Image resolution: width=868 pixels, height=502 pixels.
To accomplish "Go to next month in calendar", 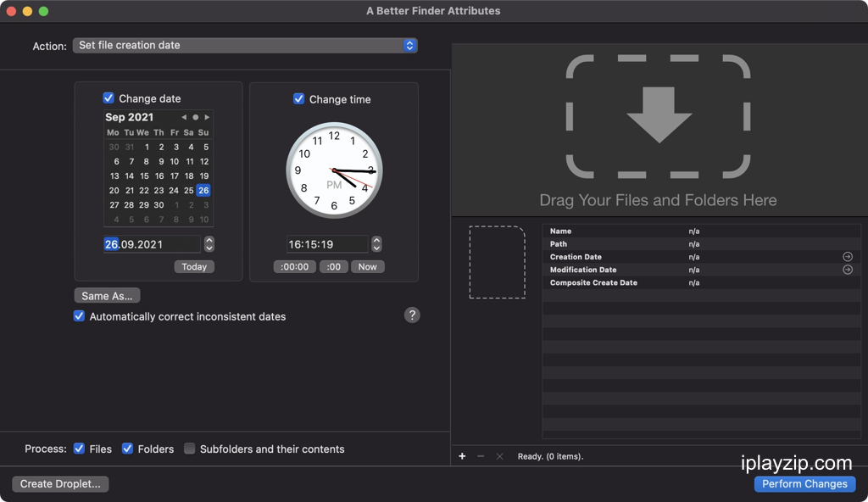I will coord(207,117).
